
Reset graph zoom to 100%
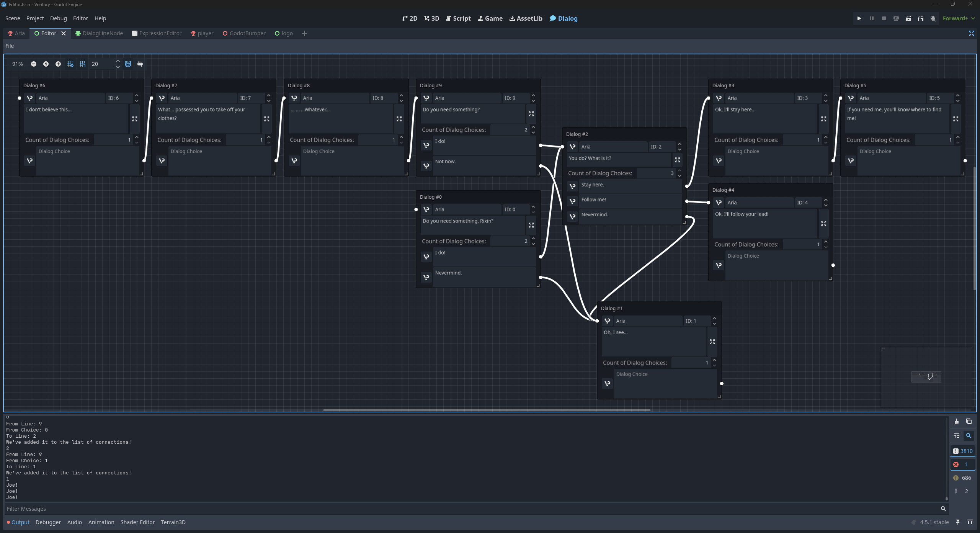pos(46,64)
